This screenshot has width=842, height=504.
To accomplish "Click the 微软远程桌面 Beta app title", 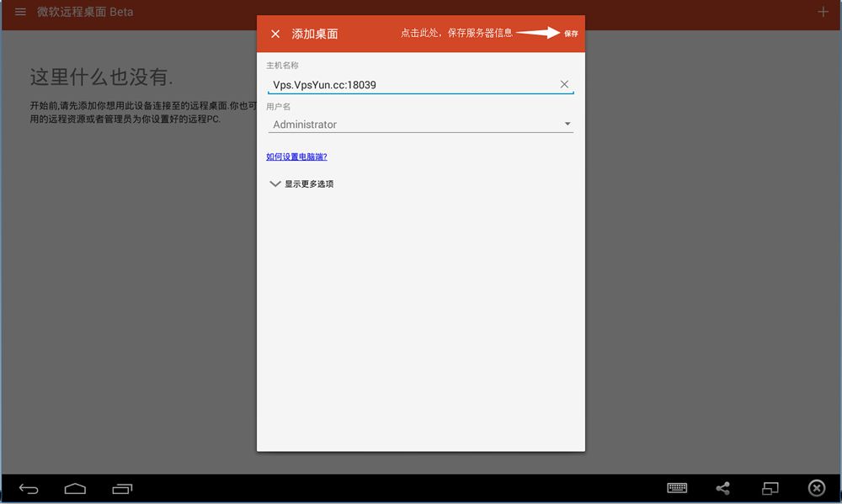I will click(x=85, y=12).
